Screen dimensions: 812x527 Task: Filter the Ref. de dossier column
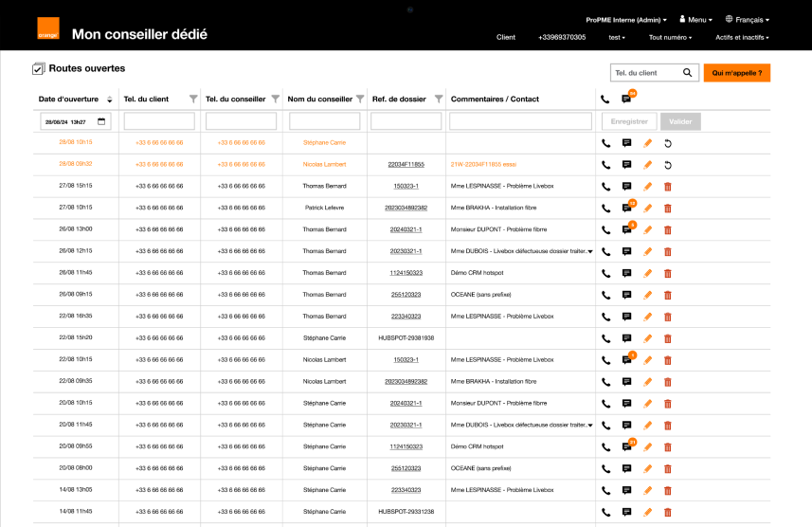click(x=439, y=99)
